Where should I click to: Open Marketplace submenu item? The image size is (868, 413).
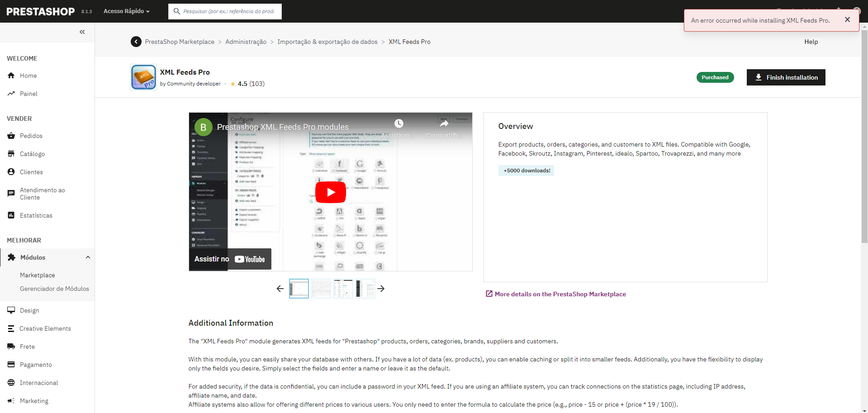point(37,275)
